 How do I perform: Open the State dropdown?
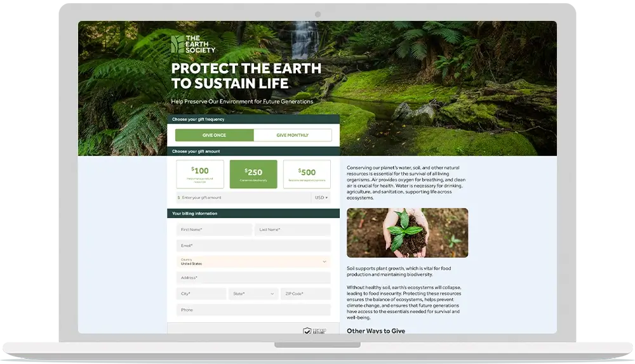tap(253, 294)
